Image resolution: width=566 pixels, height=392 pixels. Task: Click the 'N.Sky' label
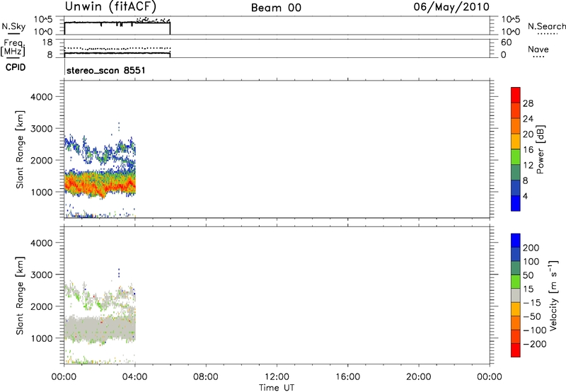click(x=13, y=26)
